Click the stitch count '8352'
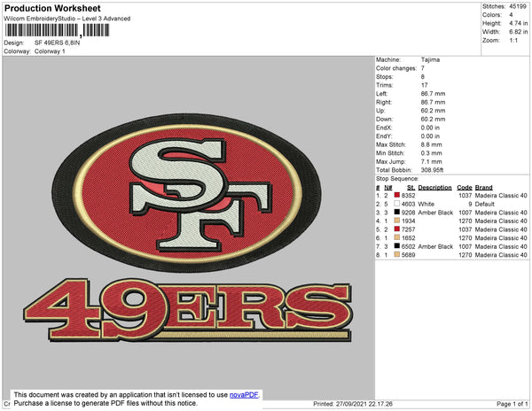The height and width of the screenshot is (411, 532). [408, 196]
